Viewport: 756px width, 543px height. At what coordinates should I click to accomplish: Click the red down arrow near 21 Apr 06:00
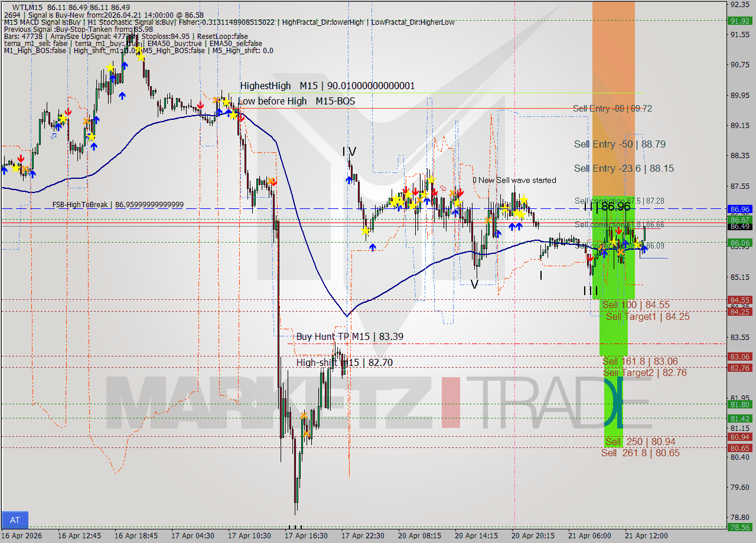point(589,258)
